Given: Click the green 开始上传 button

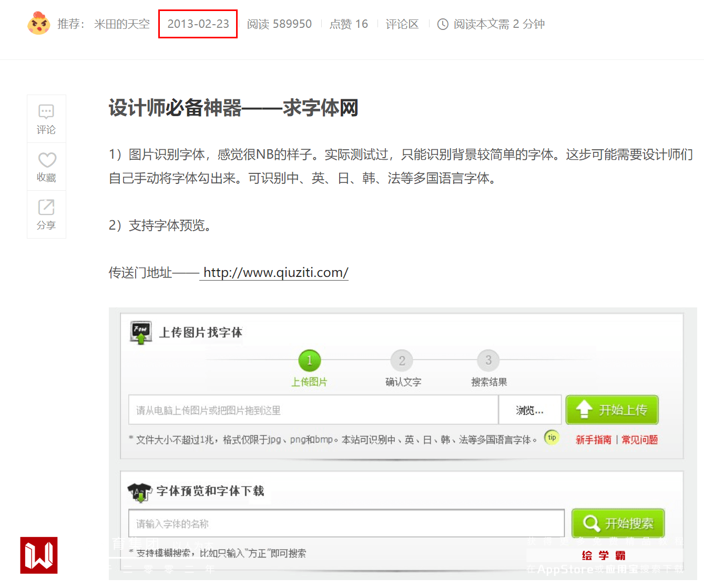Looking at the screenshot, I should tap(612, 410).
